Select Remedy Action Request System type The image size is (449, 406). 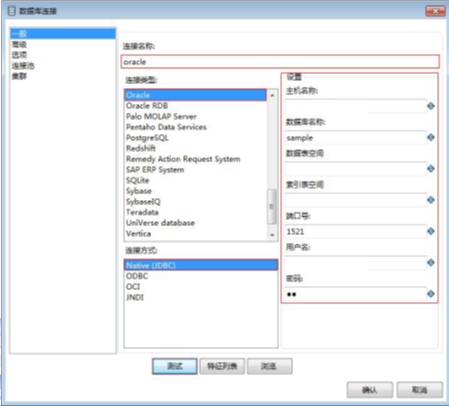coord(195,159)
